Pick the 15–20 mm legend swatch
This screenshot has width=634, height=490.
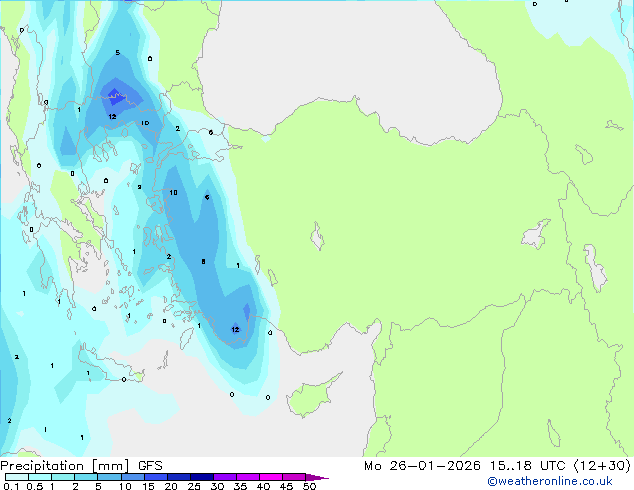point(156,477)
